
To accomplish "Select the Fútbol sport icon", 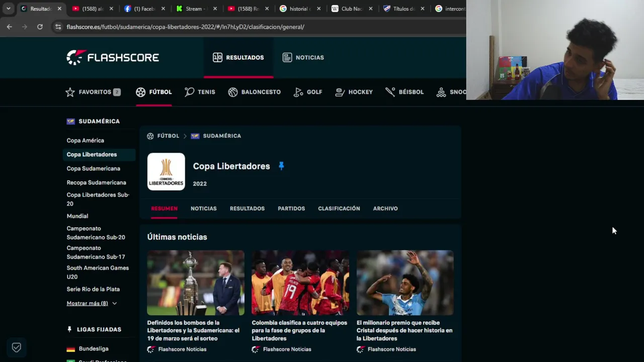I will click(153, 92).
